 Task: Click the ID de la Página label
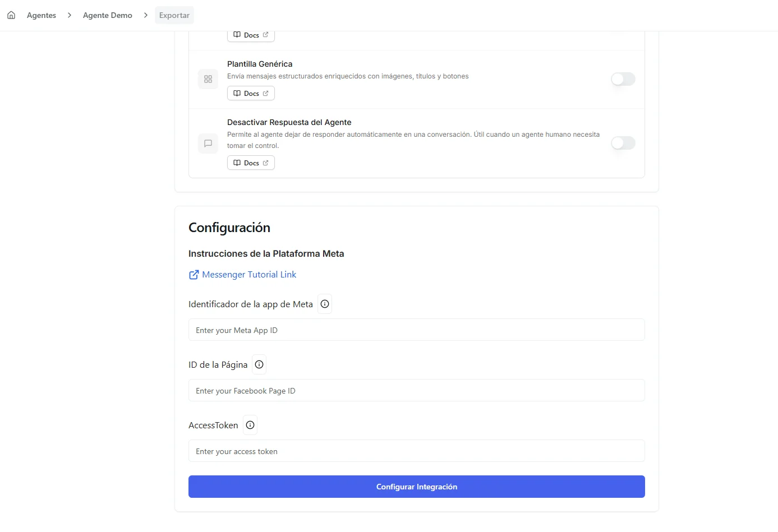pyautogui.click(x=218, y=365)
